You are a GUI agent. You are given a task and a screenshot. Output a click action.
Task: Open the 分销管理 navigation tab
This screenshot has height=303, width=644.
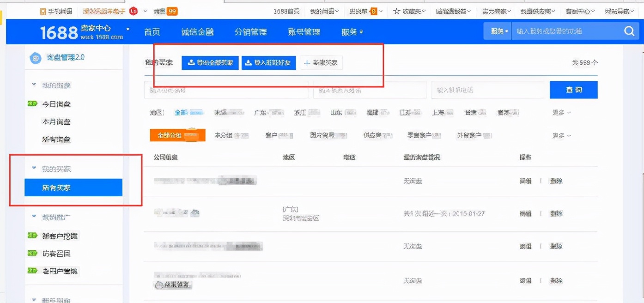click(x=250, y=32)
